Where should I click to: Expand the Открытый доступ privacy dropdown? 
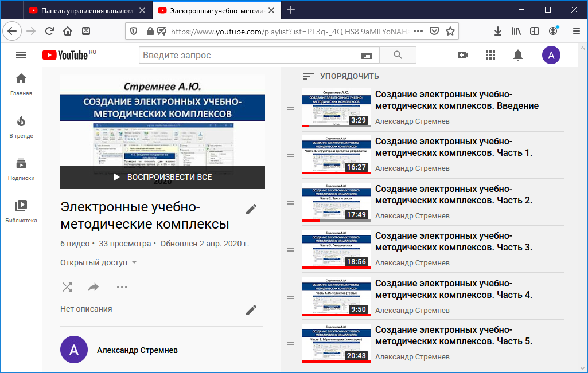pos(99,262)
